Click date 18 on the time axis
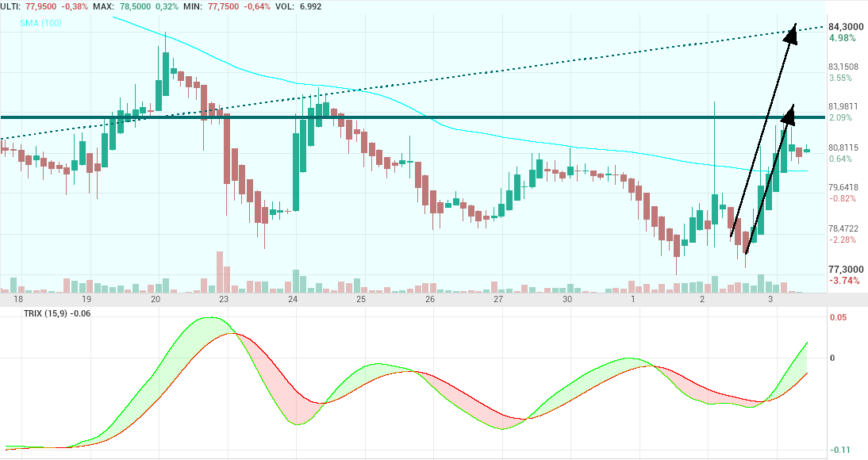Screen dimensions: 868x460 18,300
